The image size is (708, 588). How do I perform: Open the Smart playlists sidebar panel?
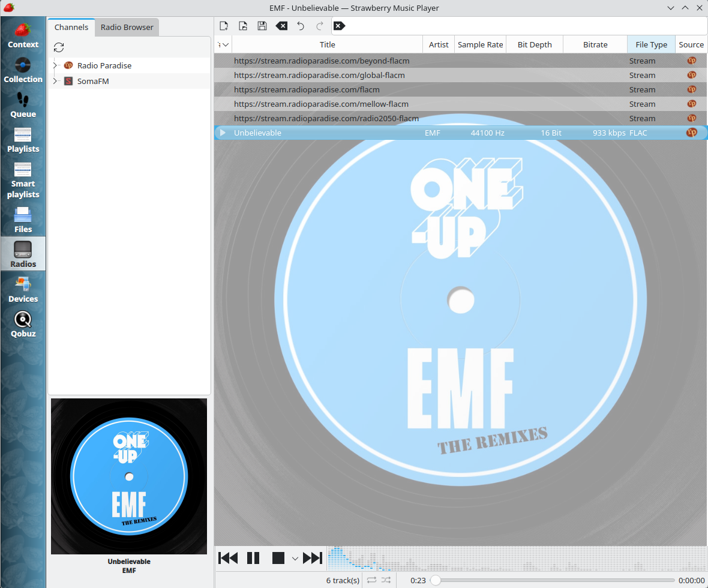coord(23,180)
